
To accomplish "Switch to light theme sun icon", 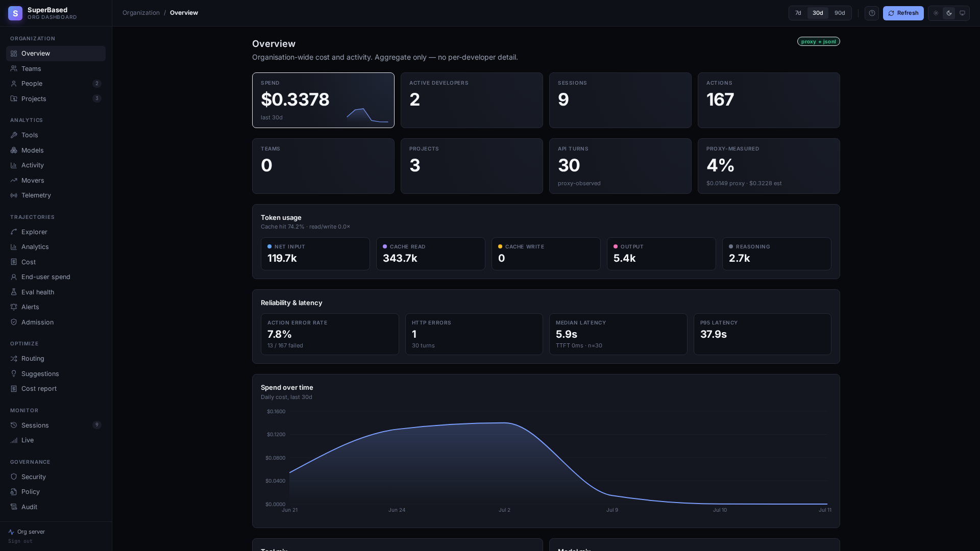I will pyautogui.click(x=936, y=13).
